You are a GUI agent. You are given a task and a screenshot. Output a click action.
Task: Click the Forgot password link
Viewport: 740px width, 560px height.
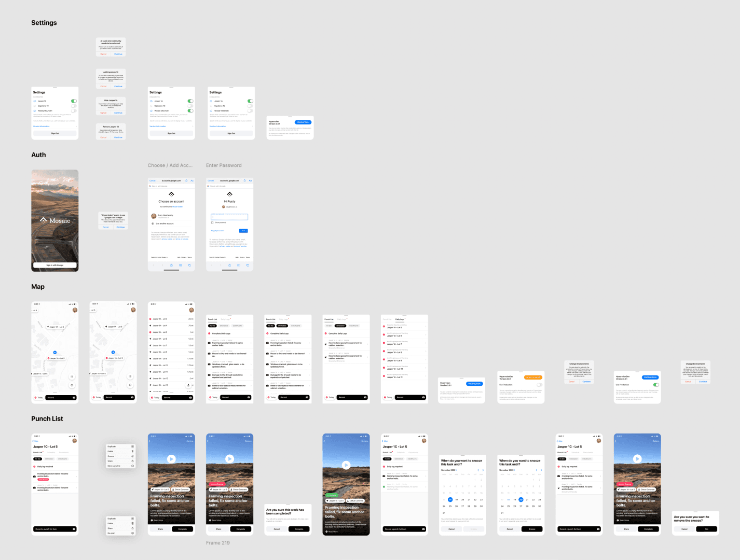click(217, 231)
